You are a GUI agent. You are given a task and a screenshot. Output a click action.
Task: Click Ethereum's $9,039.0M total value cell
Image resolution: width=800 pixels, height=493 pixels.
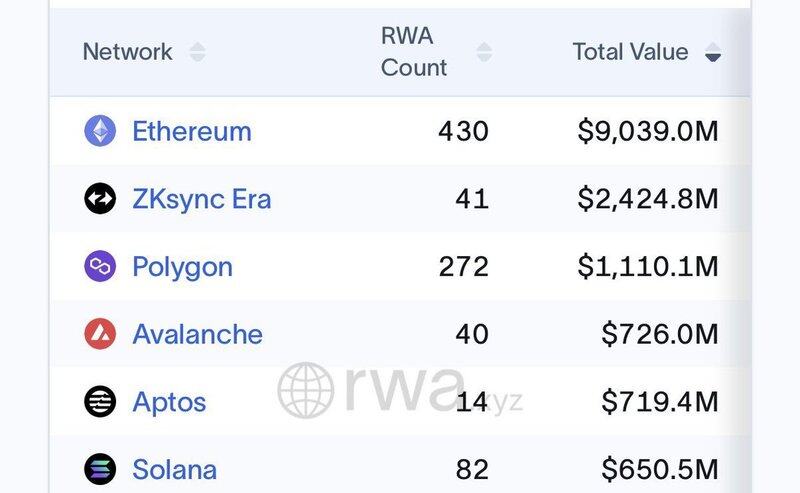[x=648, y=131]
